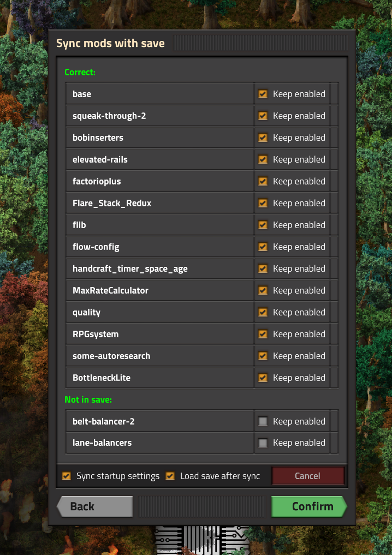Toggle Keep enabled for BottleneckLite
The width and height of the screenshot is (392, 555).
(x=263, y=378)
